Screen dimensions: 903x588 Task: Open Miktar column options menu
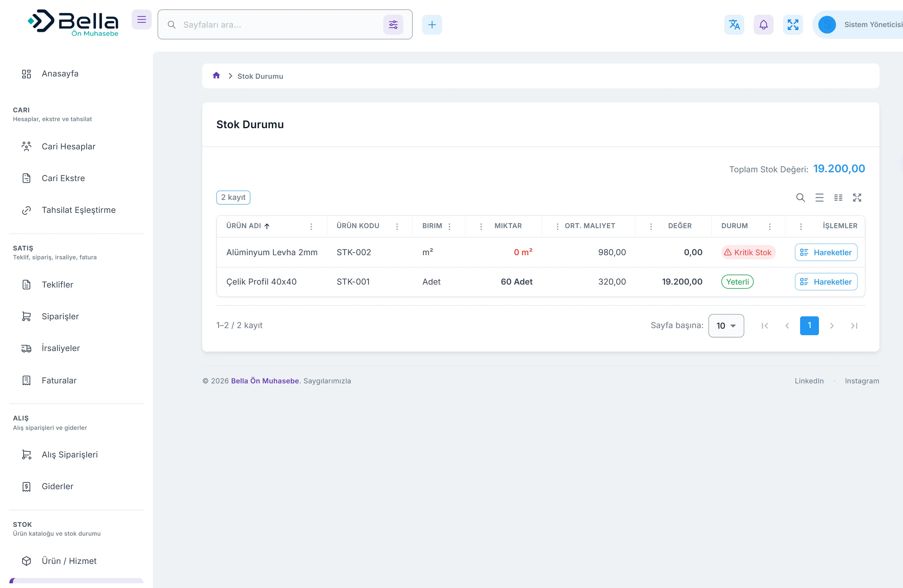tap(481, 226)
